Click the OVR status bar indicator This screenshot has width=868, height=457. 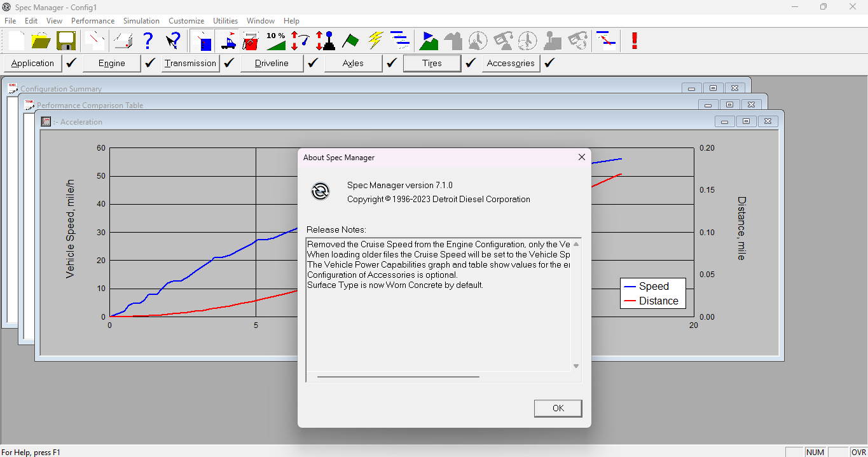coord(858,452)
